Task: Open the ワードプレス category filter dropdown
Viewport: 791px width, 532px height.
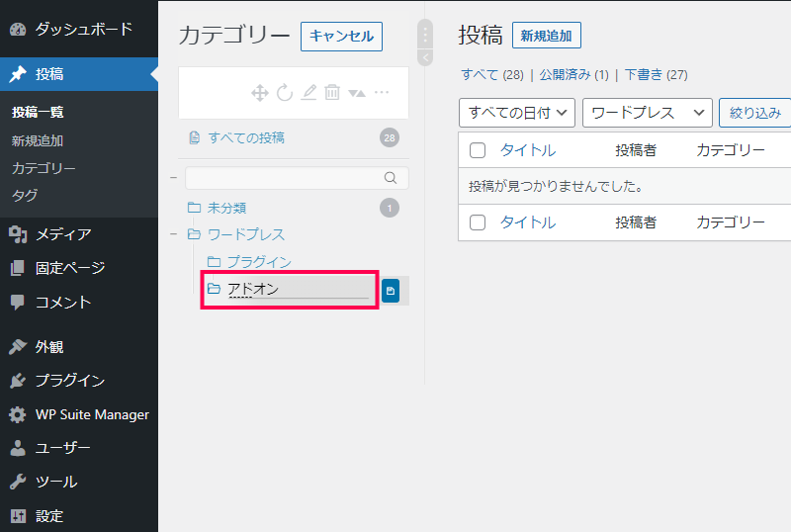Action: pyautogui.click(x=648, y=113)
